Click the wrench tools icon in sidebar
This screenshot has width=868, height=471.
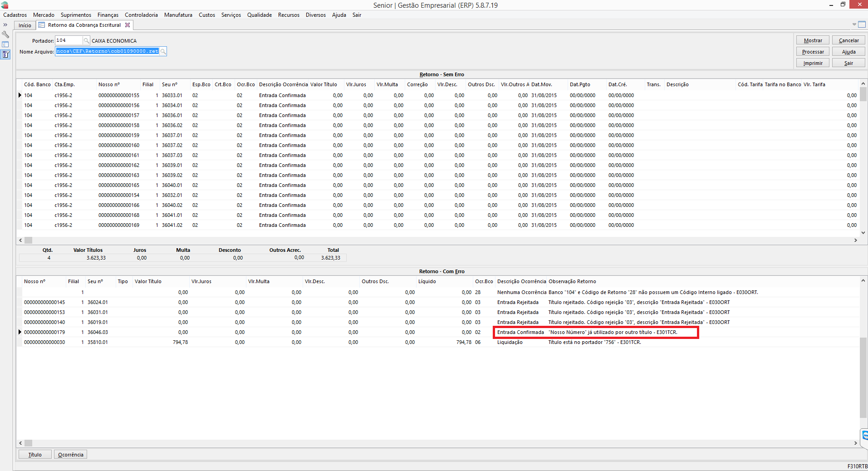tap(5, 34)
